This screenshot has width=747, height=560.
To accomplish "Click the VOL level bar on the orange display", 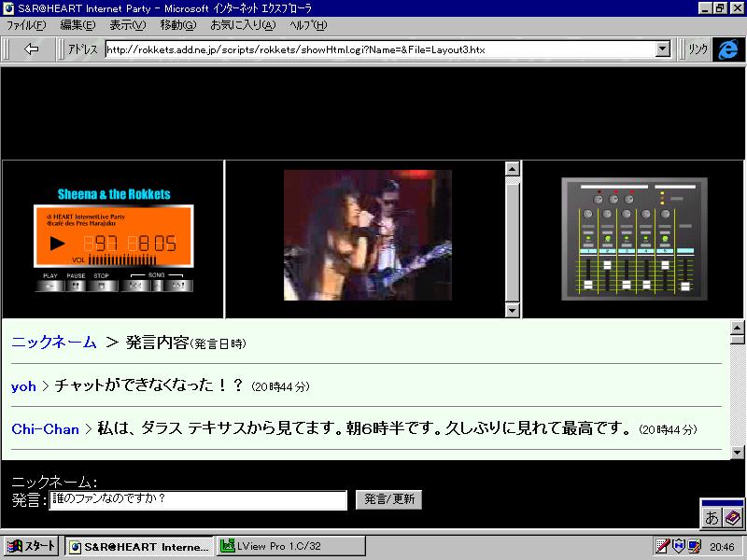I will click(122, 260).
